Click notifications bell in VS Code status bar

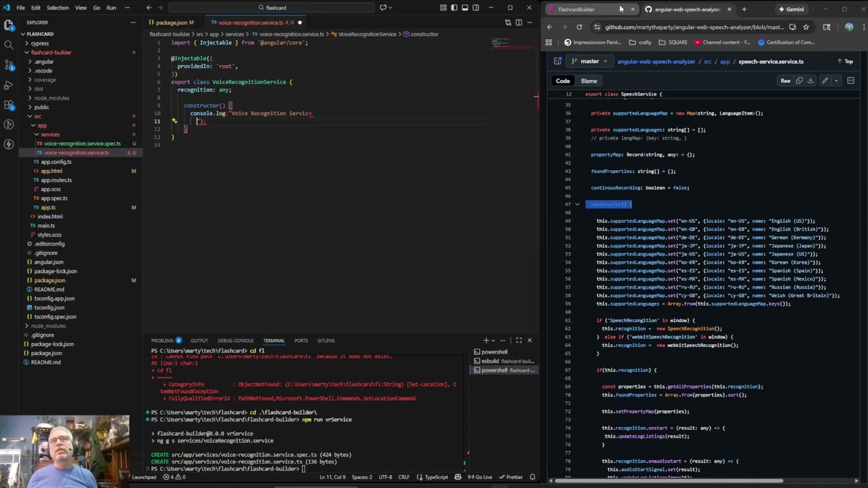click(x=532, y=477)
